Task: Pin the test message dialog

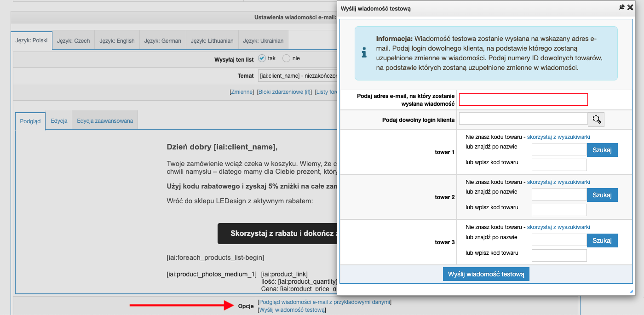Action: 621,7
